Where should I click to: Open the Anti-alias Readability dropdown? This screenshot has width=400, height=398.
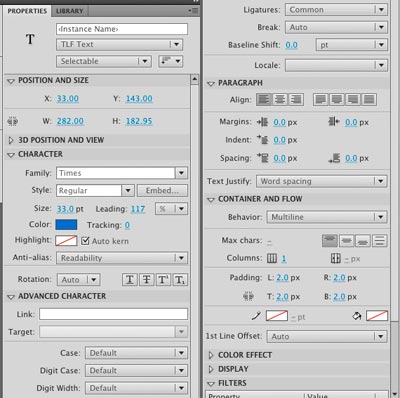122,258
